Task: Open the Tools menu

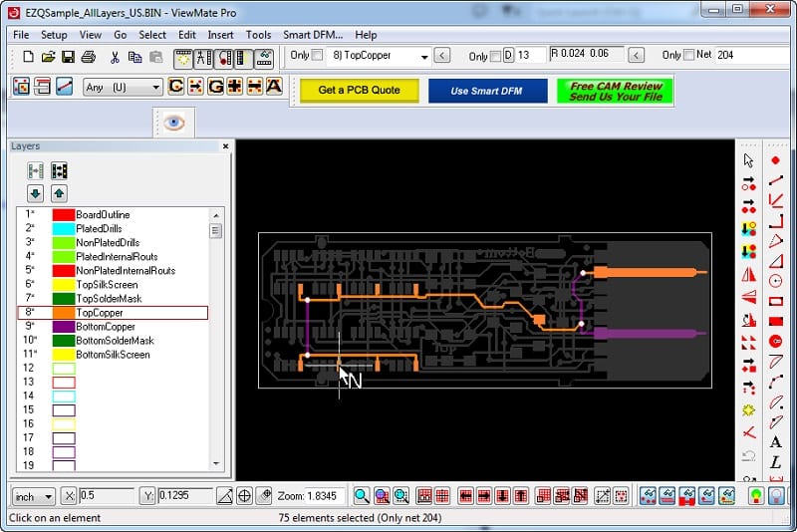Action: point(258,35)
